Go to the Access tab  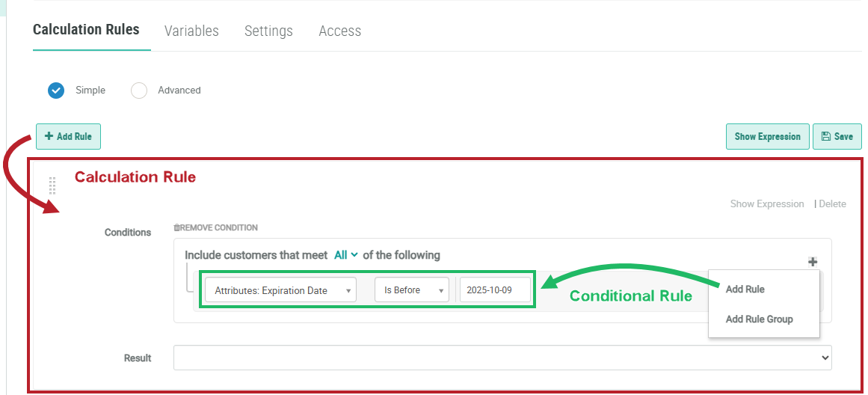340,31
